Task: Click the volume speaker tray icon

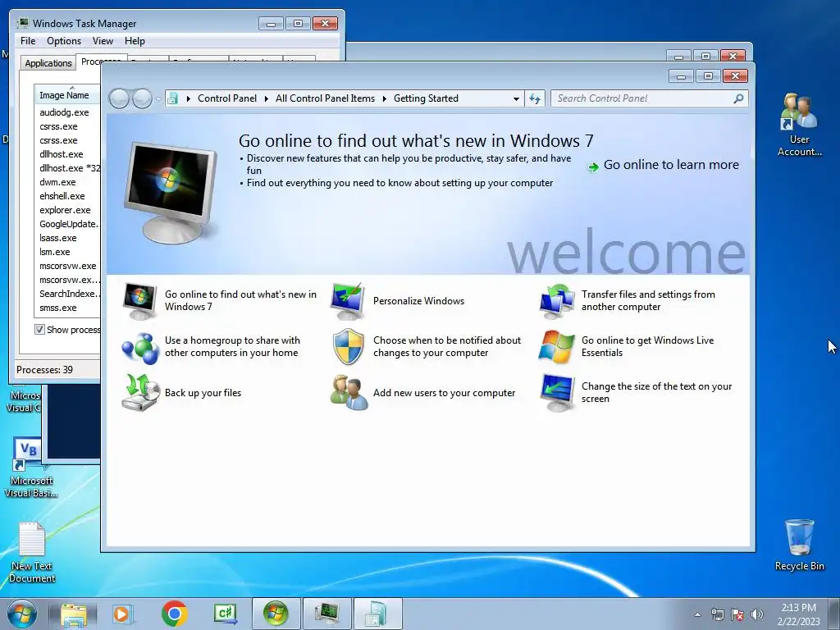Action: click(x=757, y=614)
